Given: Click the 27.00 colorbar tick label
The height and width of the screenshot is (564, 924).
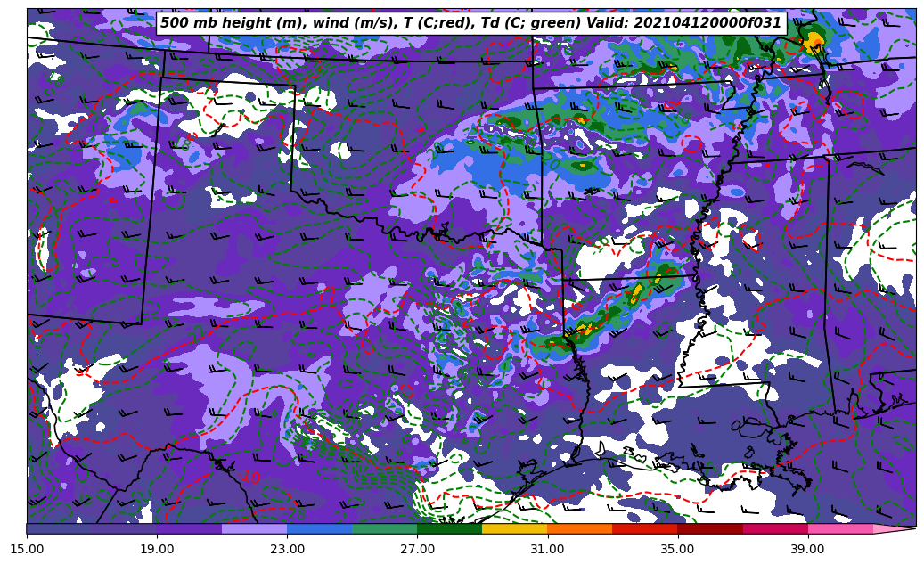Looking at the screenshot, I should 417,549.
